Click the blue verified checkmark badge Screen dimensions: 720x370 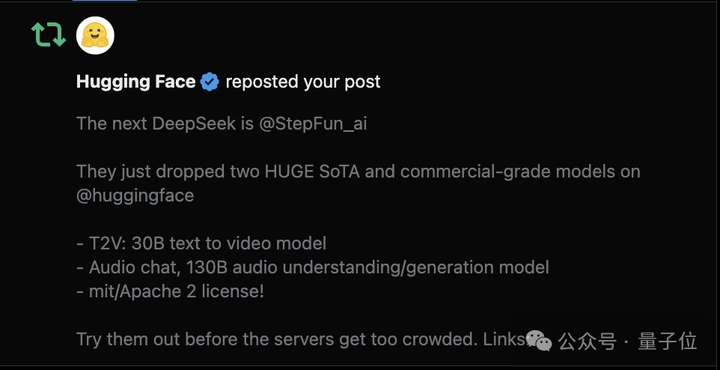click(x=210, y=82)
